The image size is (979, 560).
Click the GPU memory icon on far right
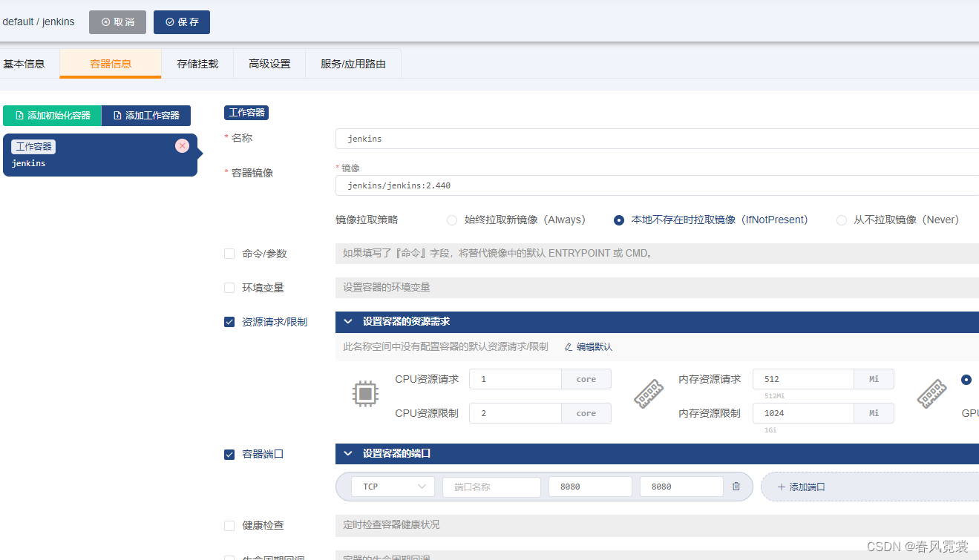(x=931, y=395)
